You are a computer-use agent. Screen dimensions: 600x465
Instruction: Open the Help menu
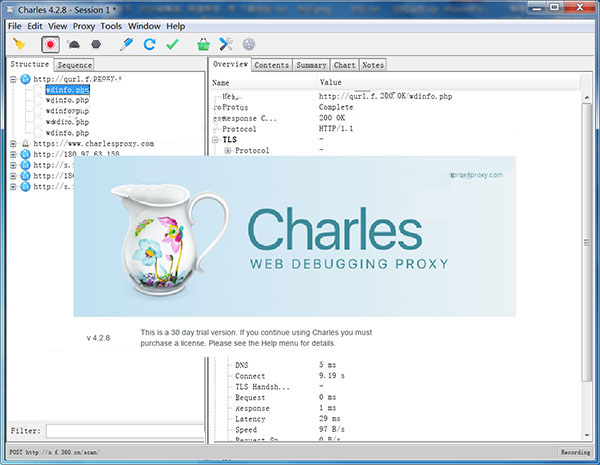(176, 26)
